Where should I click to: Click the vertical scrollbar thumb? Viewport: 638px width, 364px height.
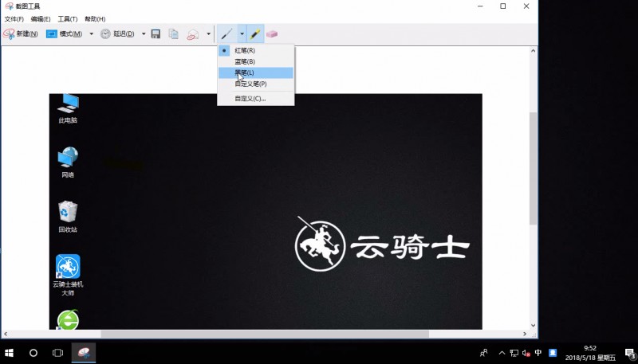533,168
